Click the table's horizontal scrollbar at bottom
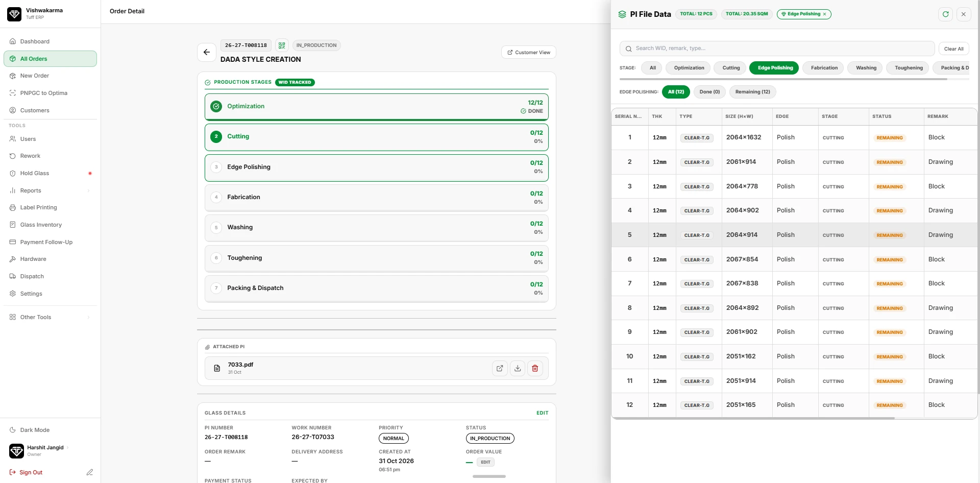This screenshot has width=980, height=483. 753,418
